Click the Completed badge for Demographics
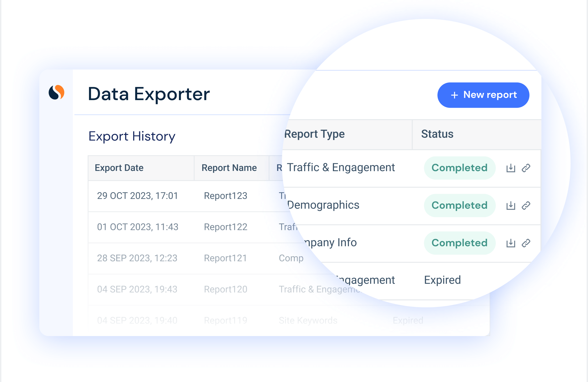Image resolution: width=588 pixels, height=382 pixels. click(x=460, y=206)
